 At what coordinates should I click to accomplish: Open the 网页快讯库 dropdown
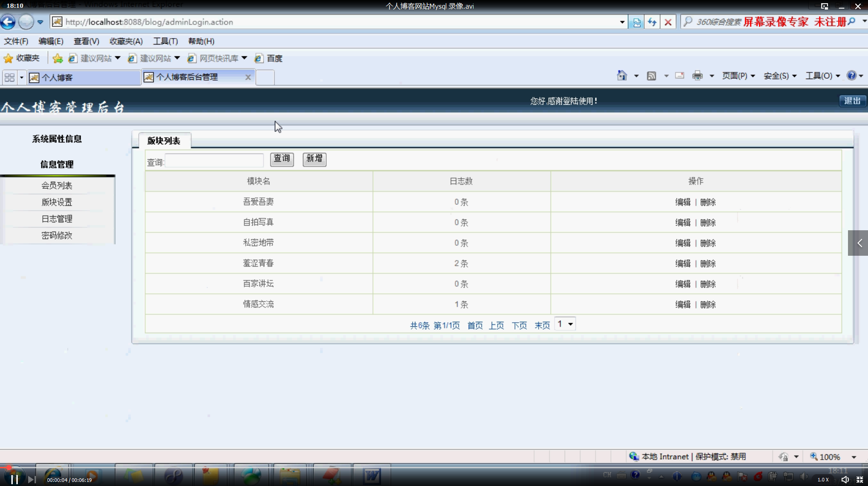pyautogui.click(x=244, y=58)
